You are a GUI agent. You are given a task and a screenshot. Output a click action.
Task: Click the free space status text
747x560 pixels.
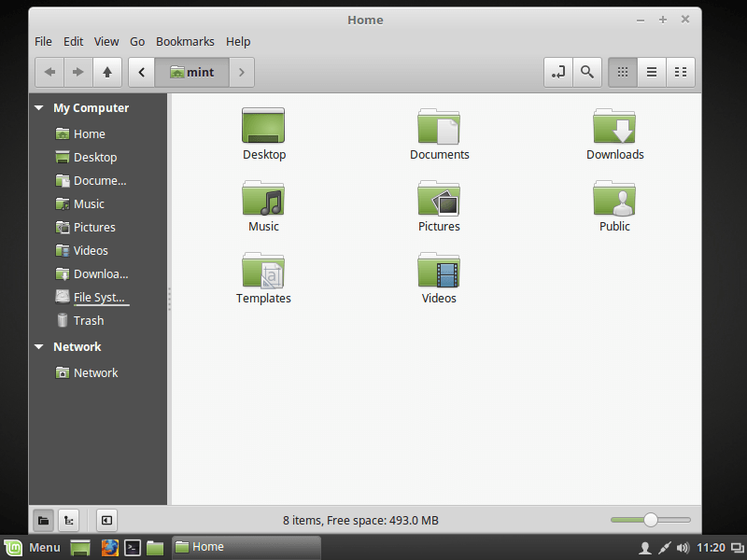[360, 521]
